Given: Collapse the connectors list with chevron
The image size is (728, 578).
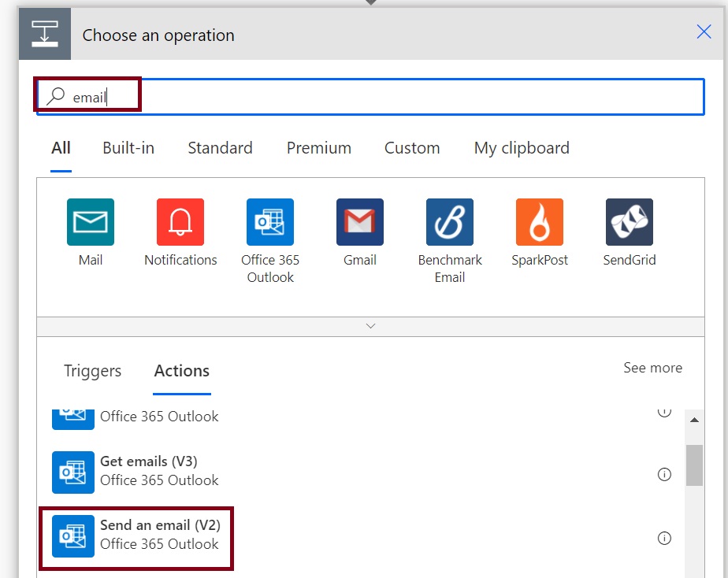Looking at the screenshot, I should point(371,326).
